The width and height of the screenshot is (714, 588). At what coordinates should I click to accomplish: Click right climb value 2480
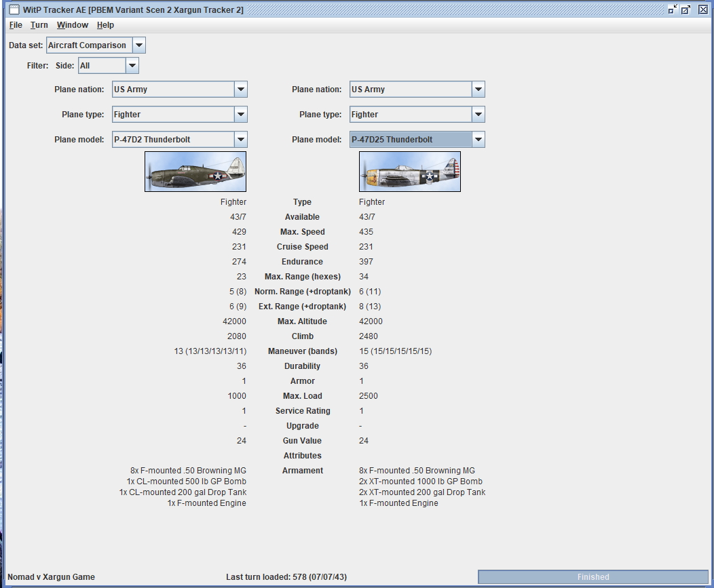[x=369, y=336]
